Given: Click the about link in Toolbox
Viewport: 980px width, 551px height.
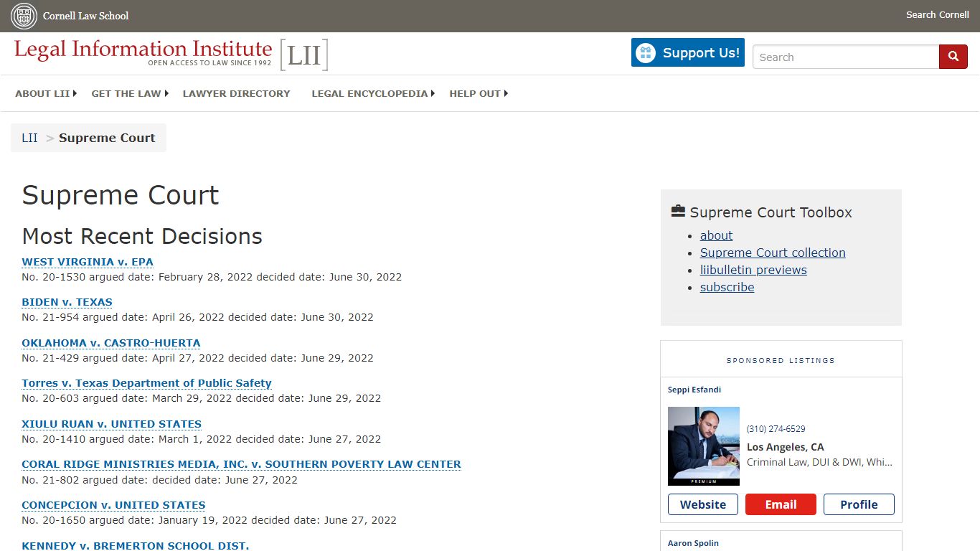Looking at the screenshot, I should tap(716, 235).
